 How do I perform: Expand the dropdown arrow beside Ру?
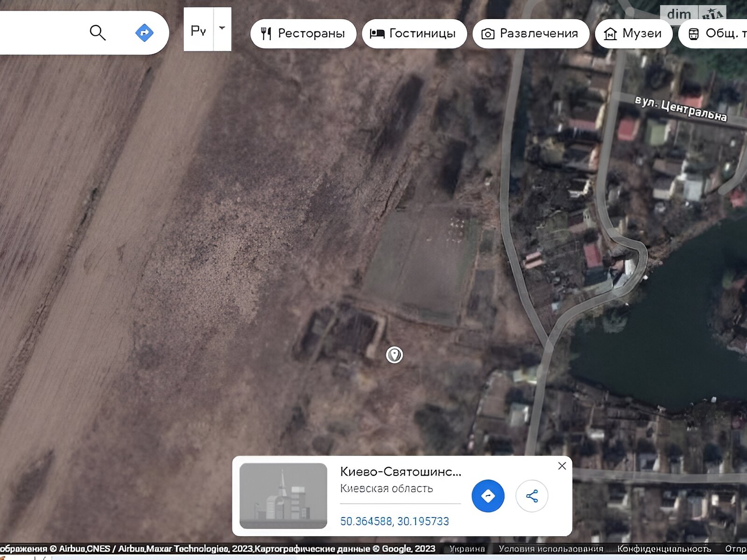coord(222,28)
